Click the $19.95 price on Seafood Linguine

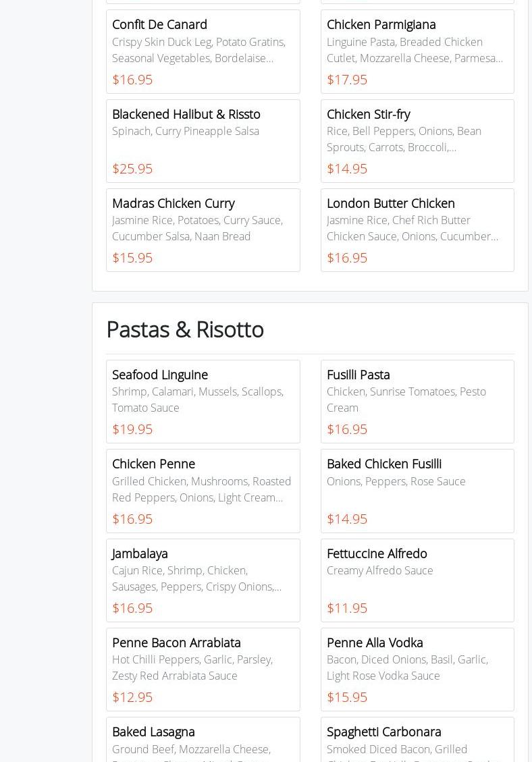pyautogui.click(x=132, y=429)
